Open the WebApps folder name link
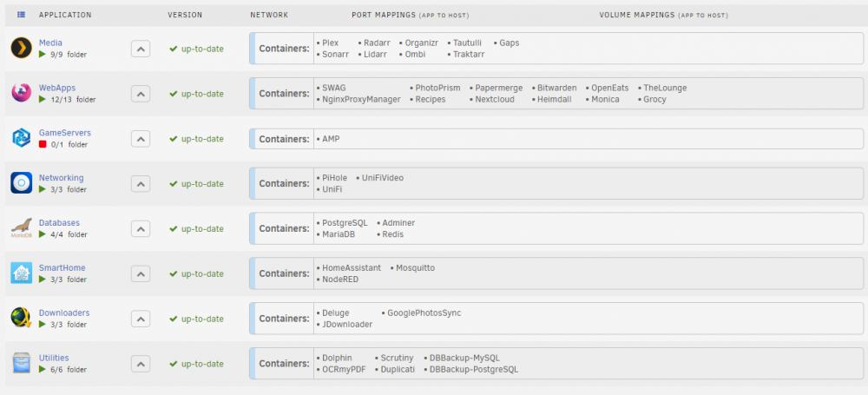868x395 pixels. click(57, 88)
